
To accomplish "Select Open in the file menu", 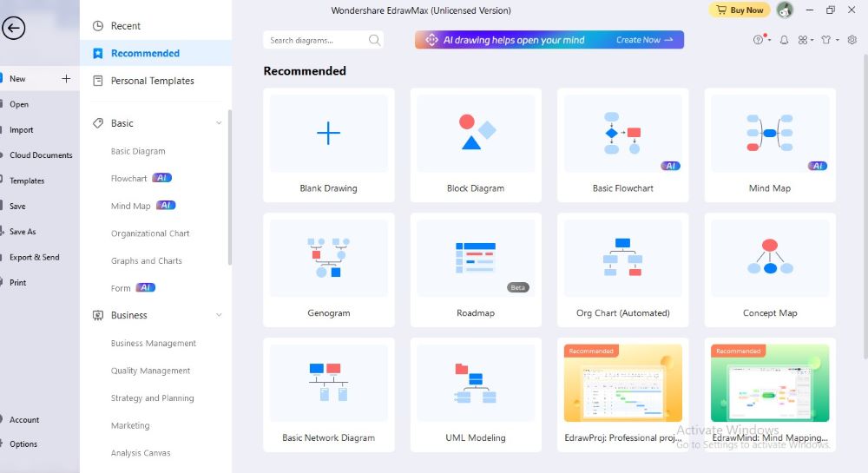I will (19, 104).
